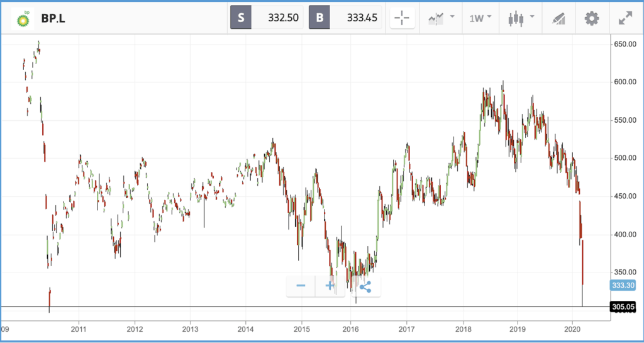Open chart settings gear
644x343 pixels.
(x=592, y=18)
